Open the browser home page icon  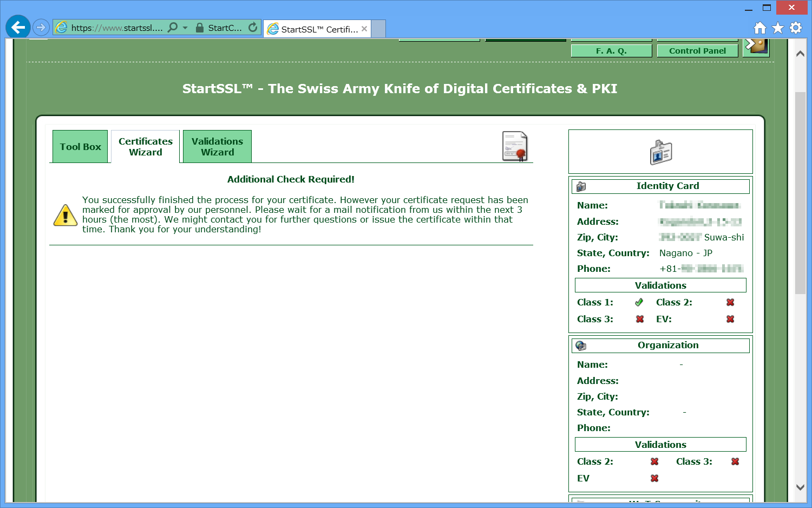click(x=760, y=28)
